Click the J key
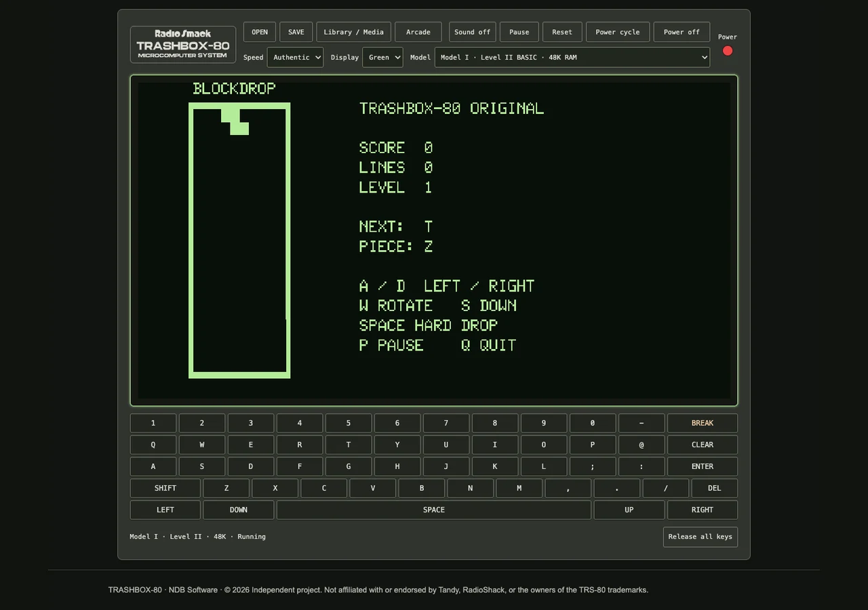The height and width of the screenshot is (610, 868). [446, 466]
